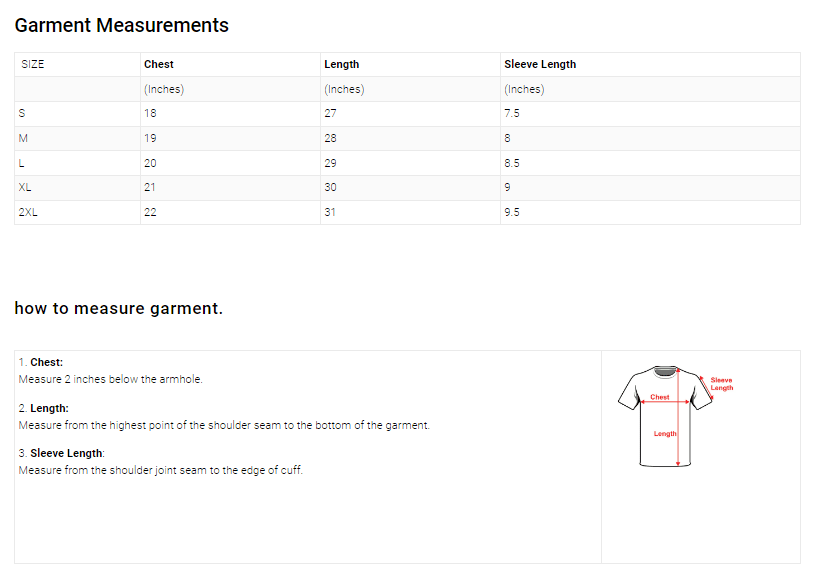Click the red Length label in the diagram
This screenshot has width=833, height=587.
tap(665, 433)
